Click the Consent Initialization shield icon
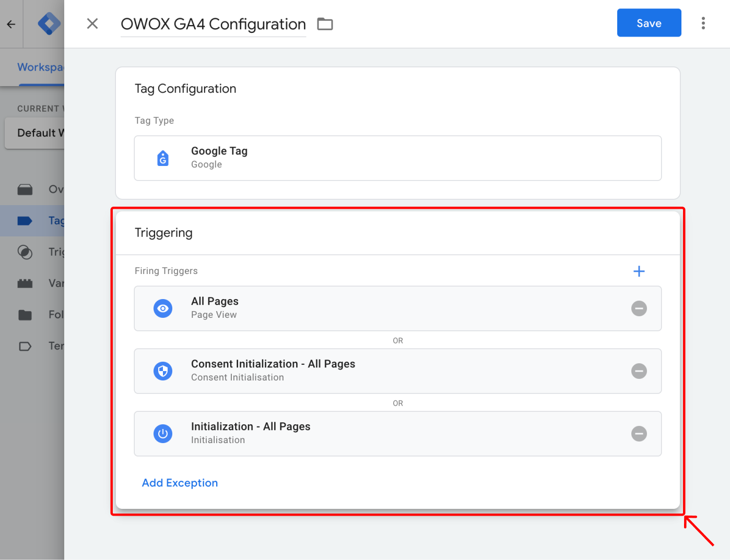Image resolution: width=730 pixels, height=560 pixels. [163, 371]
